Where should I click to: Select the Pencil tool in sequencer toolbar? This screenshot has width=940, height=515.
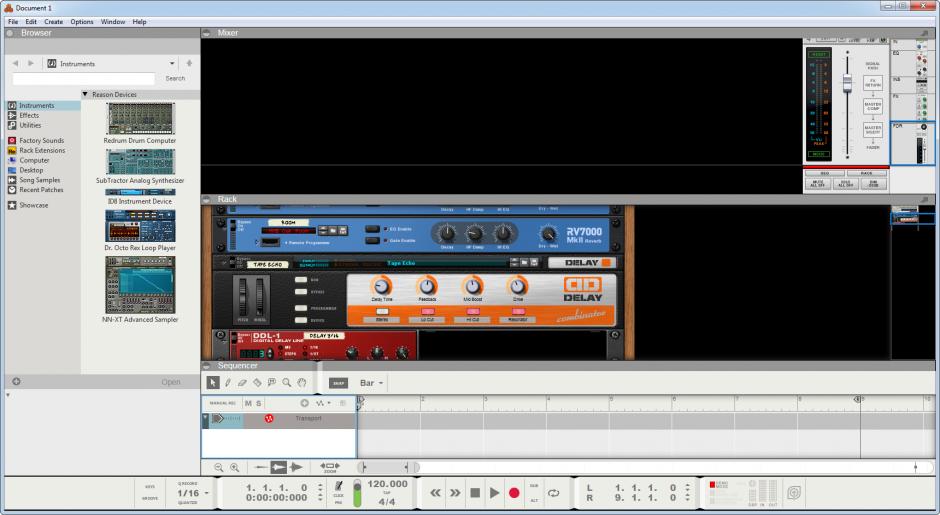228,383
